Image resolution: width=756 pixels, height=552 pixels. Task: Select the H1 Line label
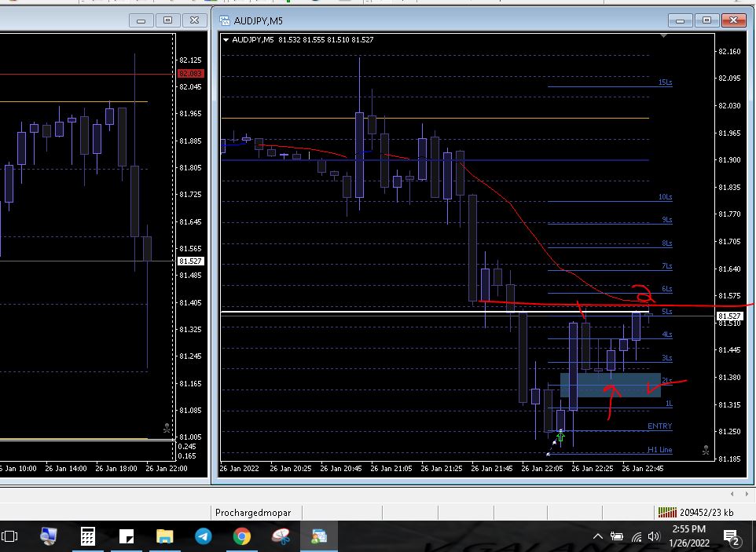tap(659, 450)
